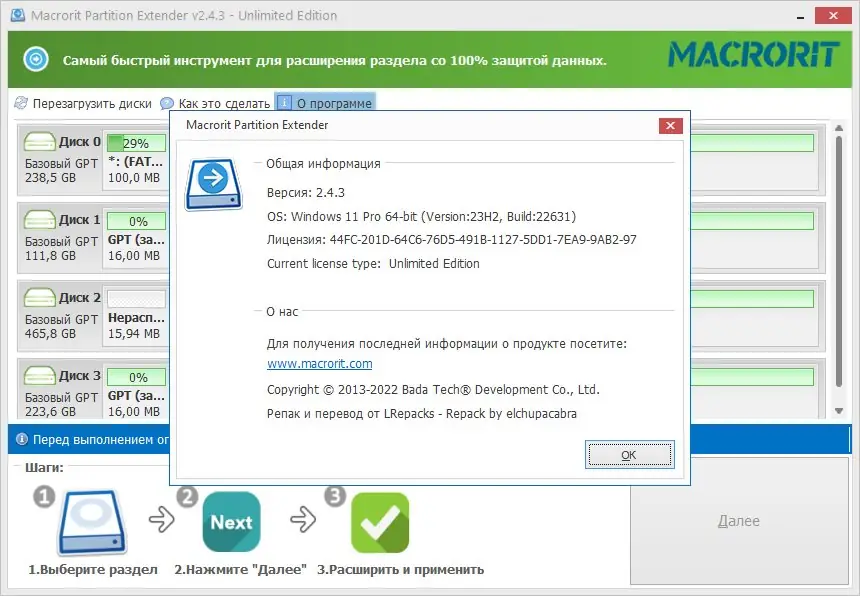The image size is (860, 596).
Task: Click the 1.Выберите раздел step label
Action: point(93,570)
